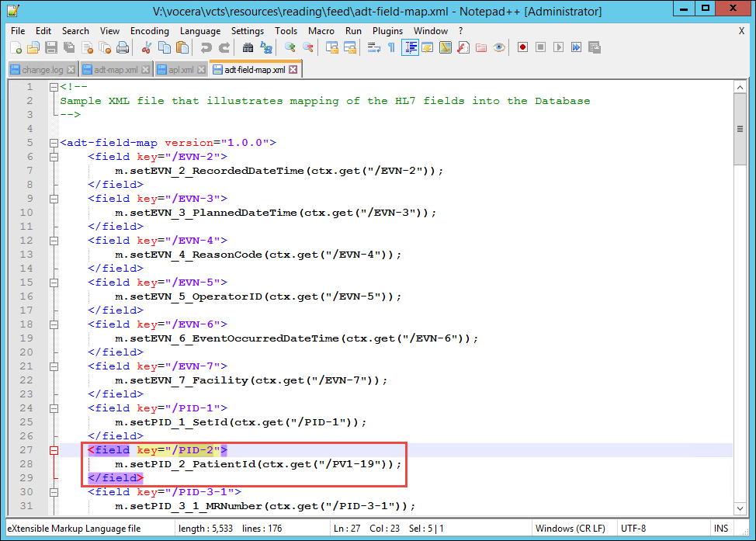The width and height of the screenshot is (756, 541).
Task: Click the Print icon in toolbar
Action: 123,48
